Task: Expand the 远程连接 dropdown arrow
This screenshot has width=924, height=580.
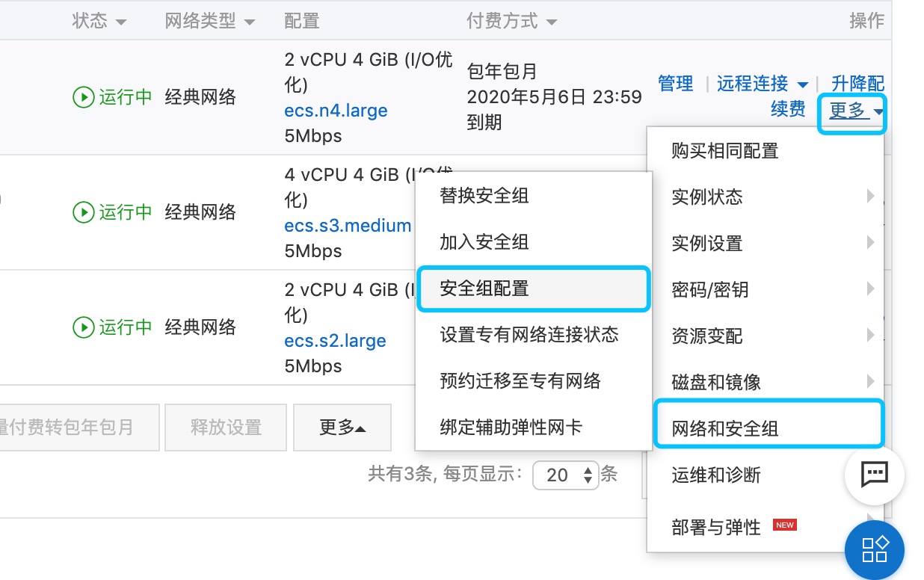Action: (x=803, y=84)
